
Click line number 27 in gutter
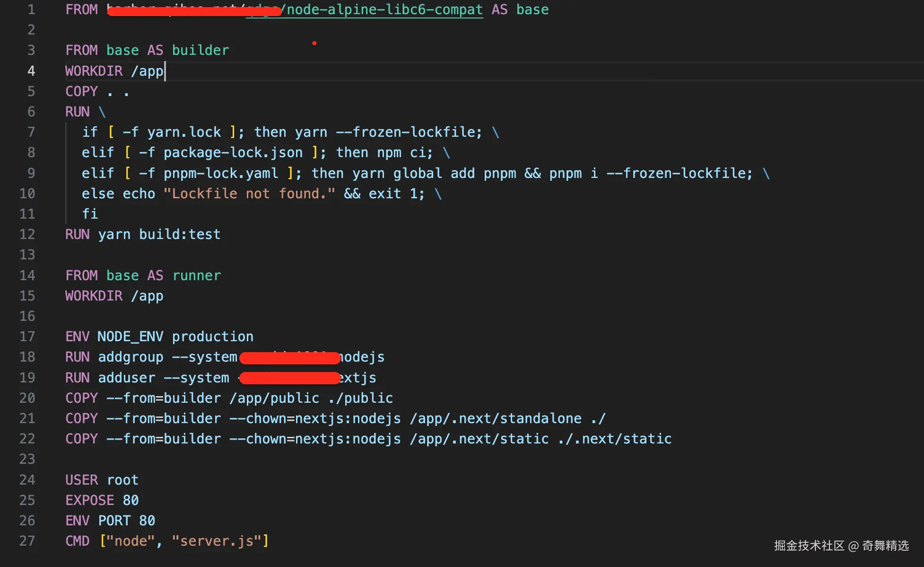[27, 541]
